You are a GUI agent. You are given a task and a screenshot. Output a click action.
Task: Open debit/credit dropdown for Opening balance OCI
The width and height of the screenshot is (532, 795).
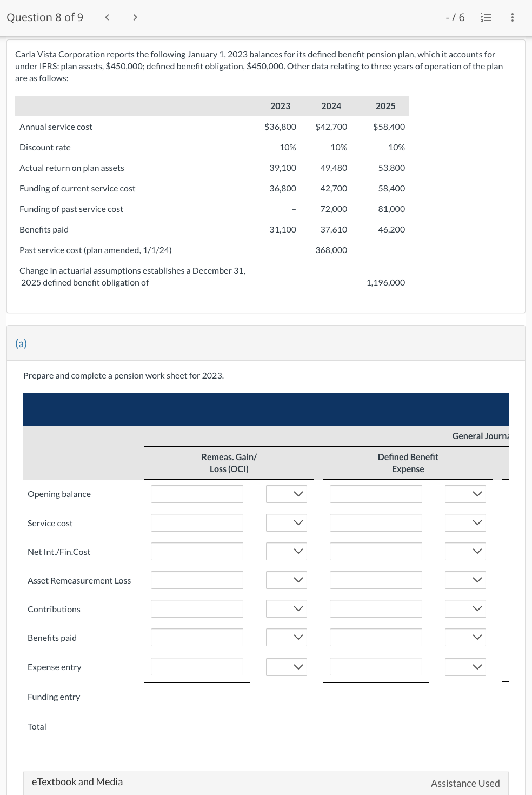(286, 493)
